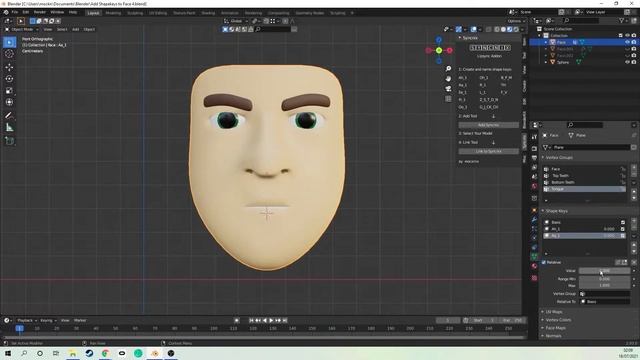Toggle Relative shape keys checkbox

click(x=544, y=262)
